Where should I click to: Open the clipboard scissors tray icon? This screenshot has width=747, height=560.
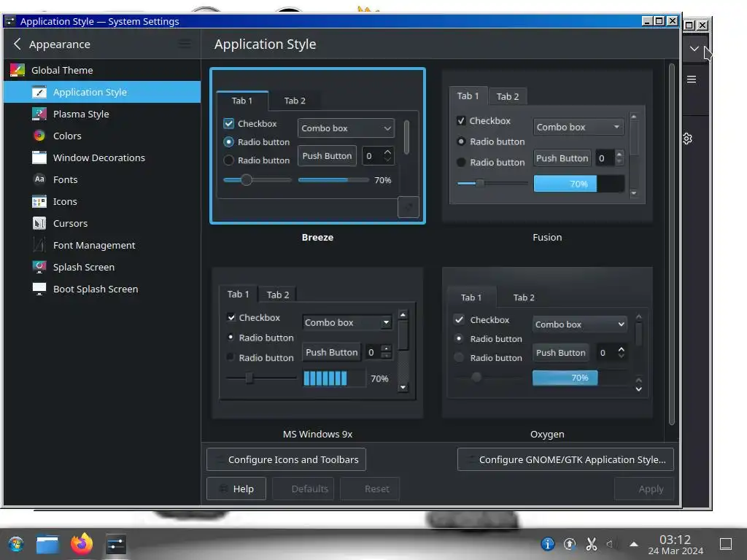coord(591,544)
